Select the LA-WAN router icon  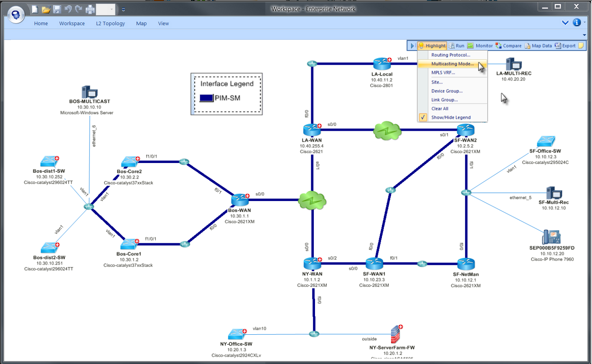click(x=312, y=130)
